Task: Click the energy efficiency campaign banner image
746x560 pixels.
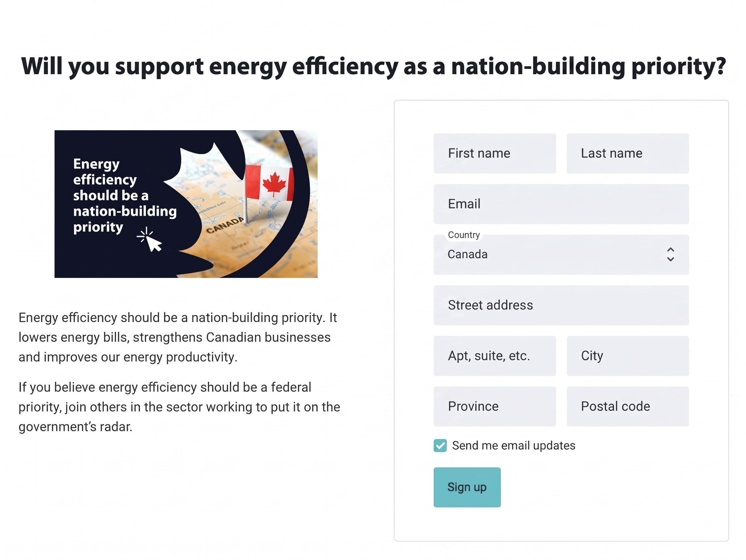Action: (186, 204)
